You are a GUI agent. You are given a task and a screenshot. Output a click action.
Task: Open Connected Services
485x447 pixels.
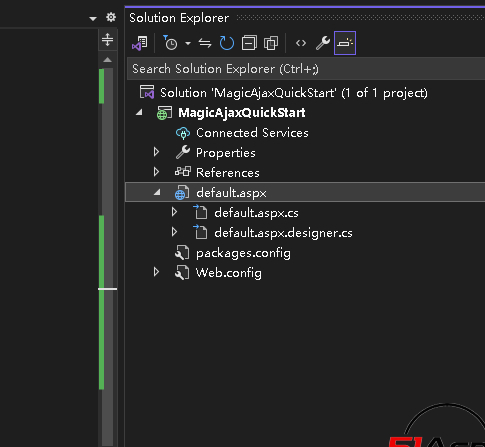[252, 133]
